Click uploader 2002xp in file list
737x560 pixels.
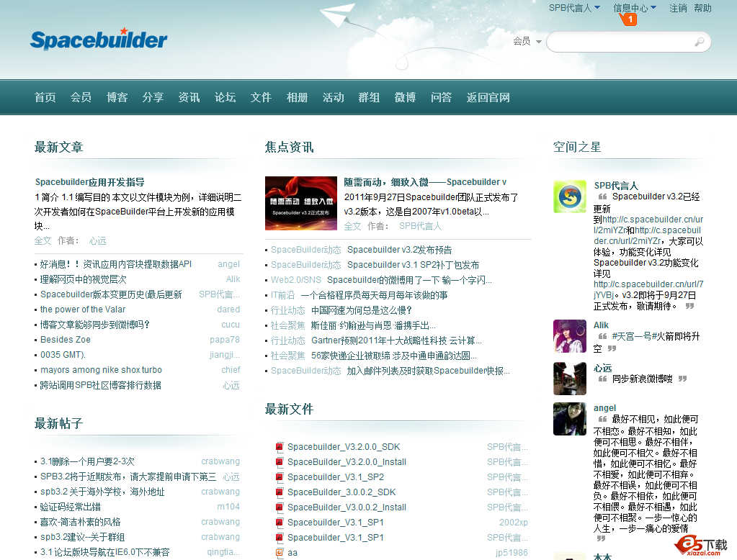[513, 523]
